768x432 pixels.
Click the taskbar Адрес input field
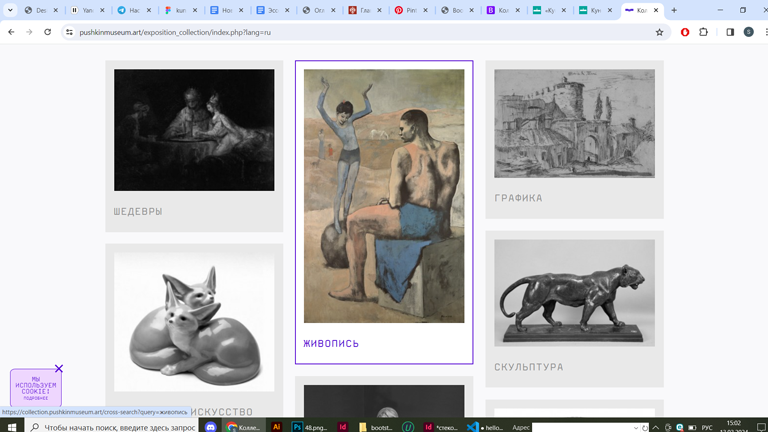(x=582, y=428)
